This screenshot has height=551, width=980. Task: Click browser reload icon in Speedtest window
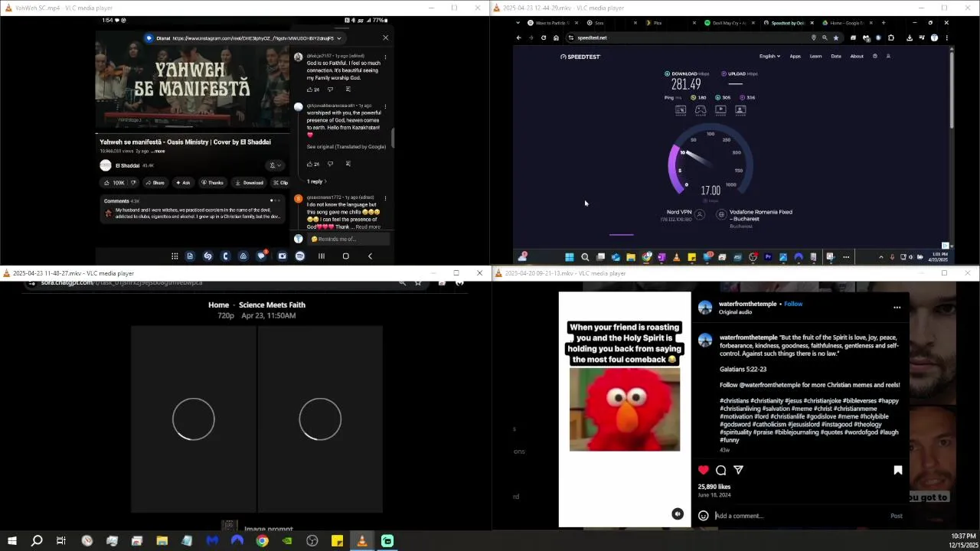tap(544, 37)
